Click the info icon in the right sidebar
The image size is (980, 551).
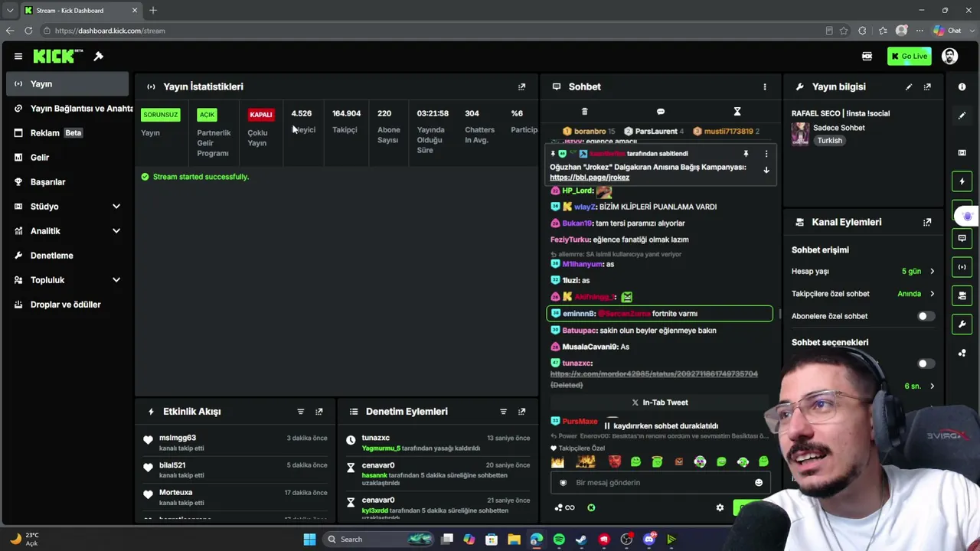pos(962,86)
